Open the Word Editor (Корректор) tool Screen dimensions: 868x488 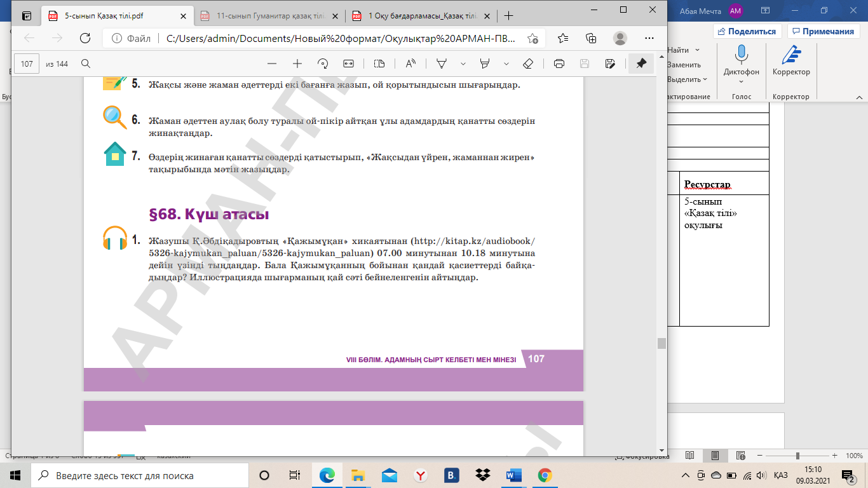tap(791, 60)
